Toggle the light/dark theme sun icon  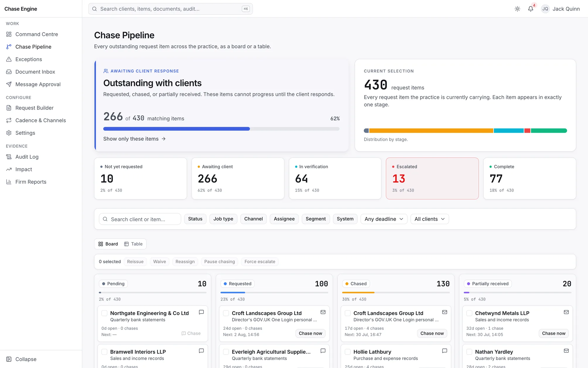click(517, 9)
